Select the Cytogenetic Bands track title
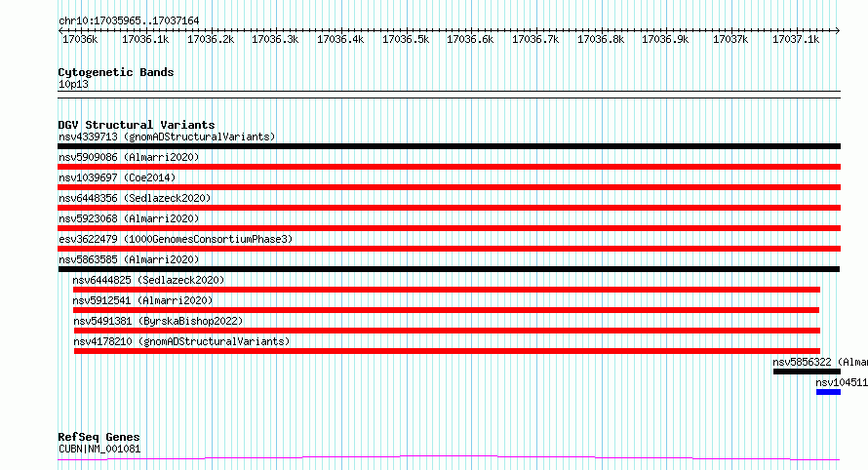 pyautogui.click(x=116, y=72)
